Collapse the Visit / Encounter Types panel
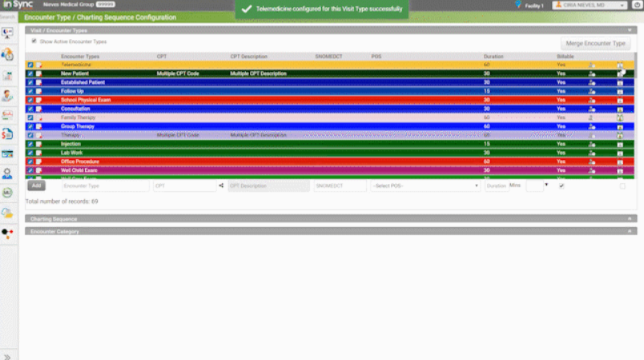The height and width of the screenshot is (360, 644). 630,30
